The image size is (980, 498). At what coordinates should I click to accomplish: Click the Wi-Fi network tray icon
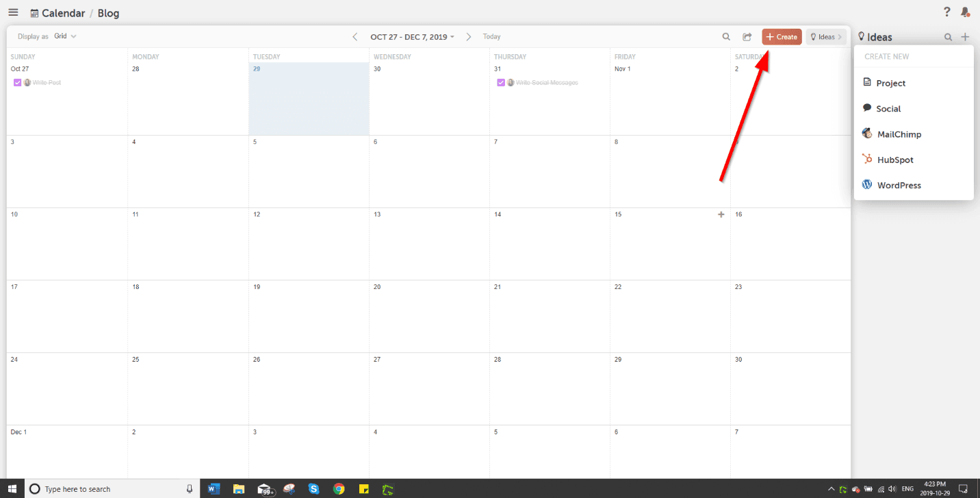[880, 489]
